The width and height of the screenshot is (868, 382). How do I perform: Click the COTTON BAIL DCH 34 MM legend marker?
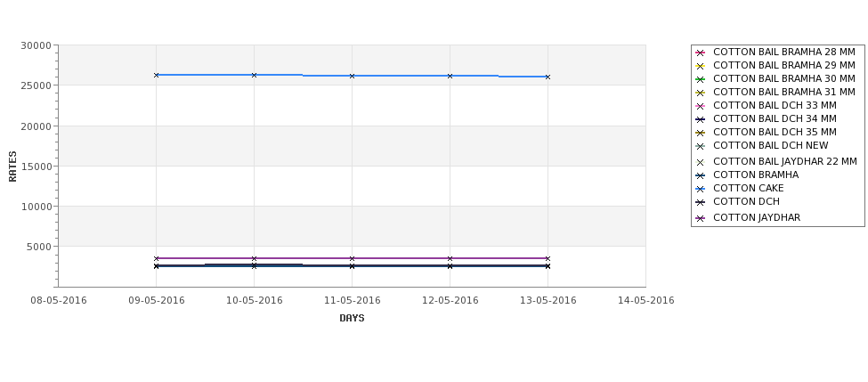700,119
